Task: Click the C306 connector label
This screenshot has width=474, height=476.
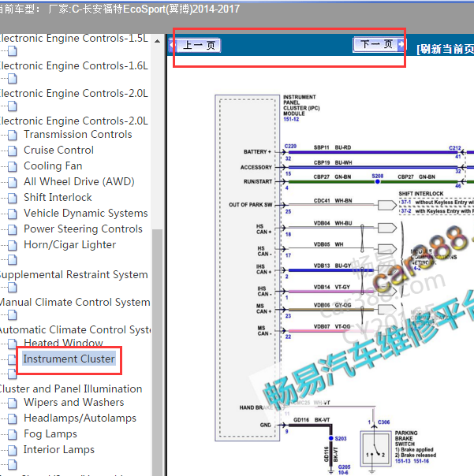Action: 383,422
